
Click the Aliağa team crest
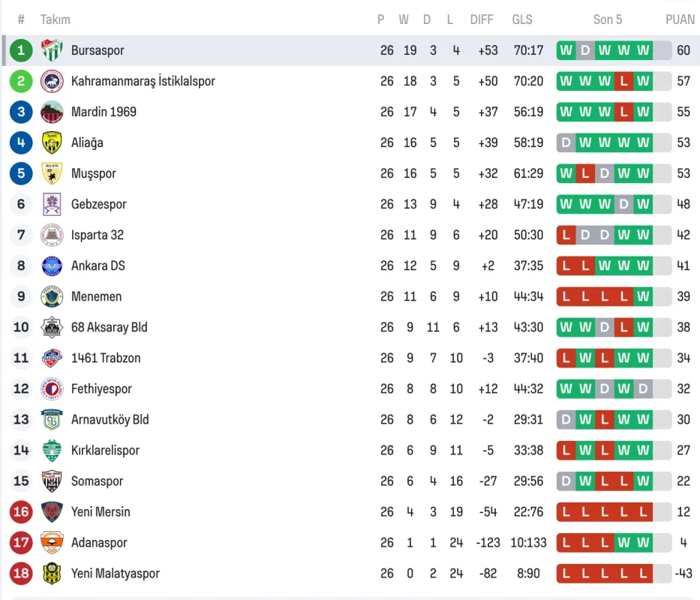[52, 142]
